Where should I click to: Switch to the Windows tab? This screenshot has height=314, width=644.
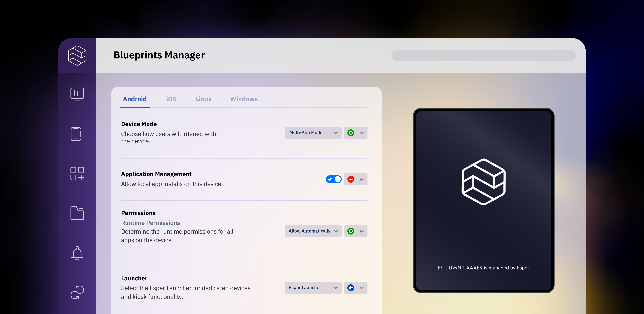[244, 99]
